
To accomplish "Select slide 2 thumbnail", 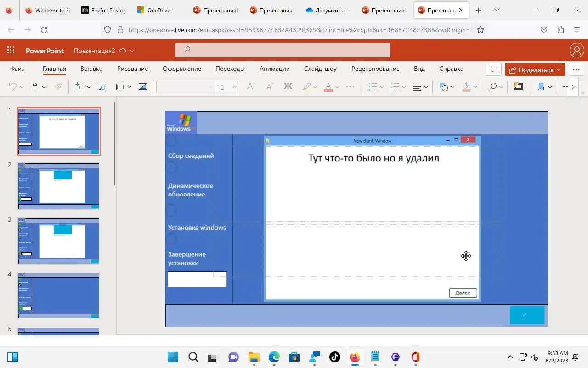I will 59,186.
